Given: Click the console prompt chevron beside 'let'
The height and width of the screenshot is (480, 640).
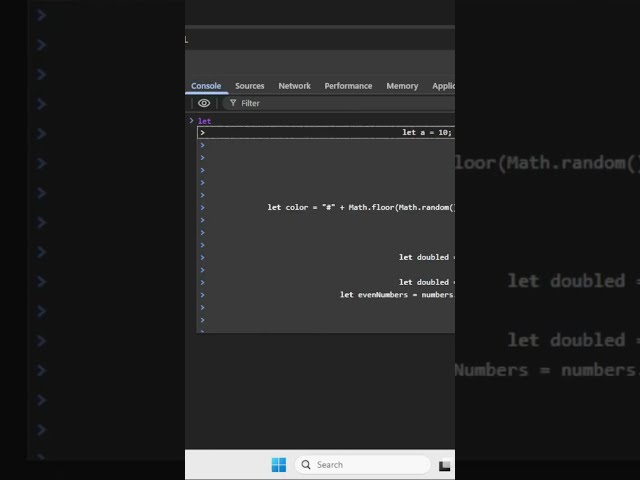Looking at the screenshot, I should pos(191,121).
